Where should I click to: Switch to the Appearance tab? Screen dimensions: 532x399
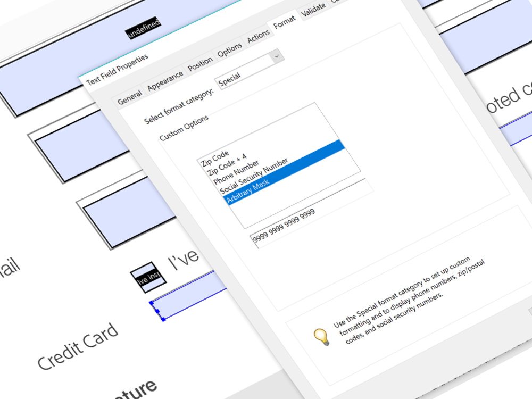165,81
